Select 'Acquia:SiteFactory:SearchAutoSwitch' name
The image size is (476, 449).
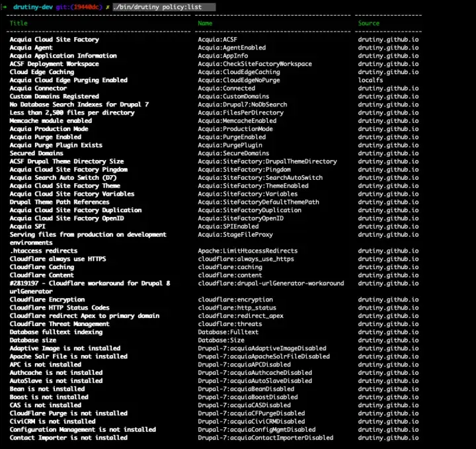pos(260,178)
